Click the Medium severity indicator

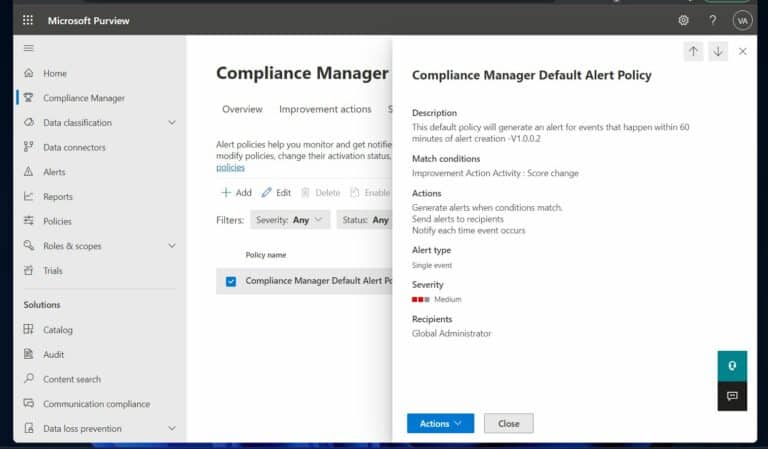(x=436, y=299)
